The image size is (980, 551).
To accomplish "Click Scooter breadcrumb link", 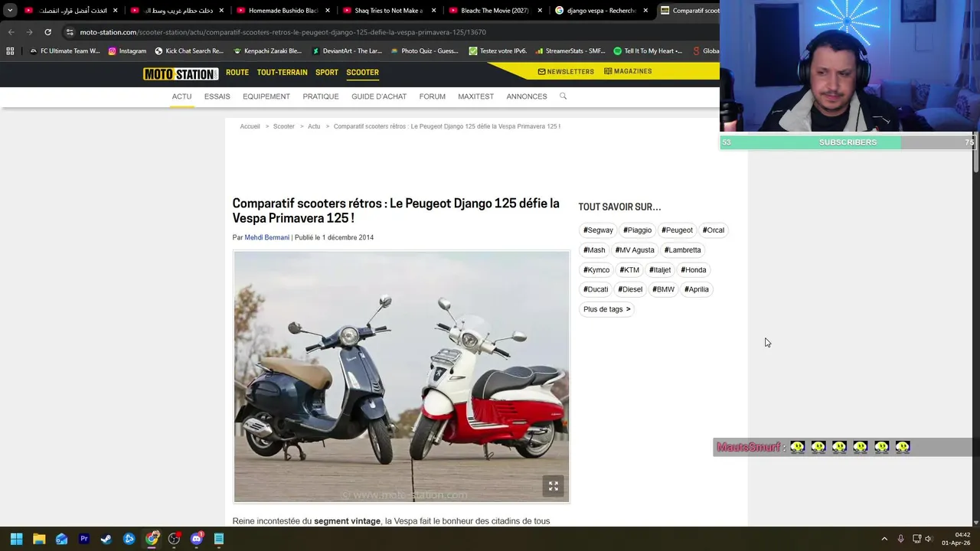I will point(284,126).
